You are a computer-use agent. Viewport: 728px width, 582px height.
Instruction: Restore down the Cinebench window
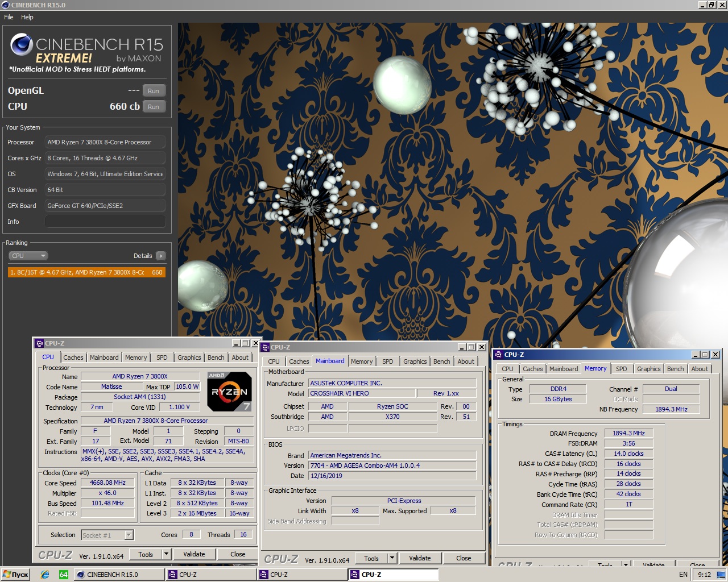tap(711, 5)
